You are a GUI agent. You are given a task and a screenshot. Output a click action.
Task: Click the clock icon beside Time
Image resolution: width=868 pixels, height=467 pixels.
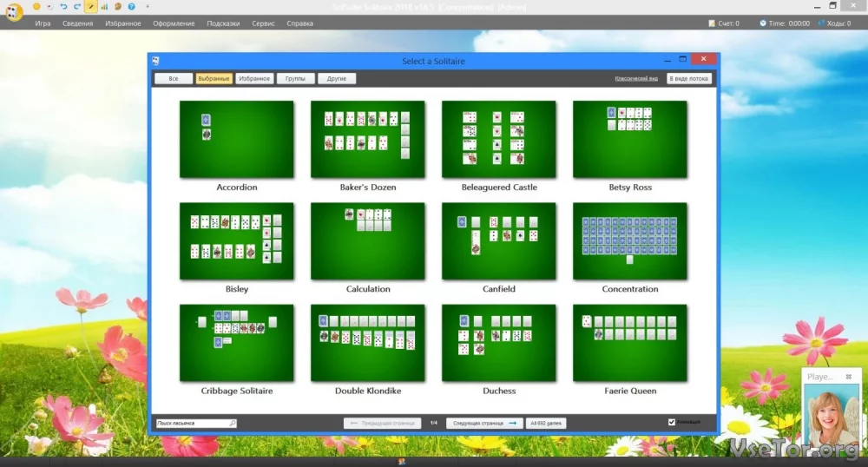click(763, 23)
